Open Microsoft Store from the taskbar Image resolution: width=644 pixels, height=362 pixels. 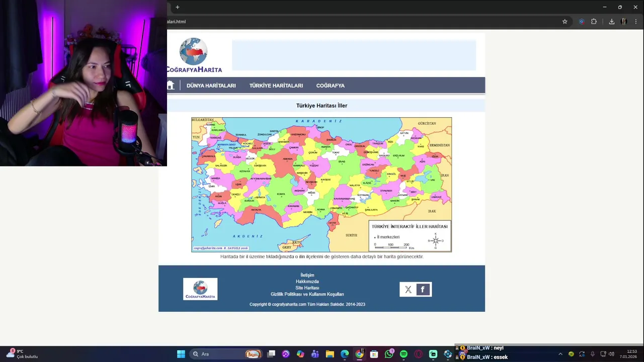[374, 354]
